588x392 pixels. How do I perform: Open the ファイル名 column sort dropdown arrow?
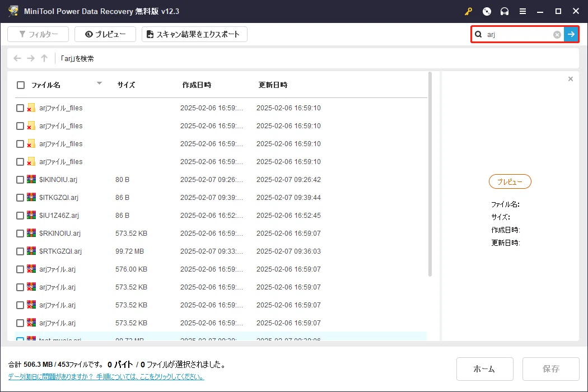coord(99,83)
